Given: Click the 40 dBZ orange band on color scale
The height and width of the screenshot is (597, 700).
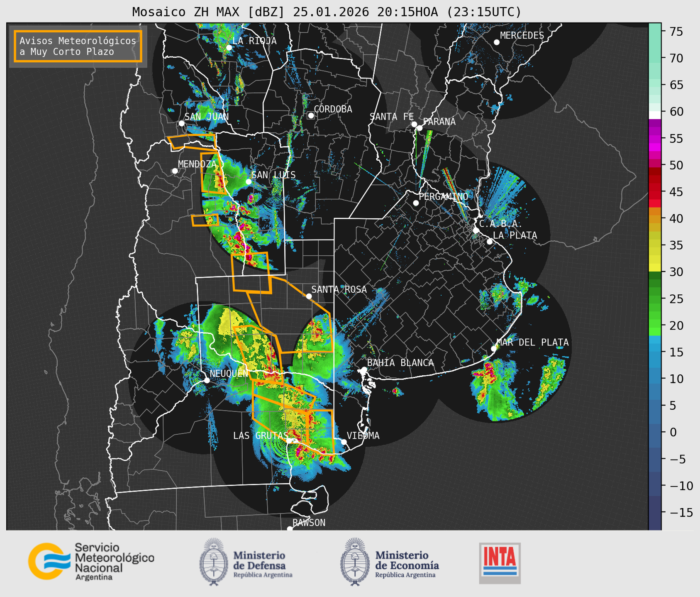Looking at the screenshot, I should 655,219.
